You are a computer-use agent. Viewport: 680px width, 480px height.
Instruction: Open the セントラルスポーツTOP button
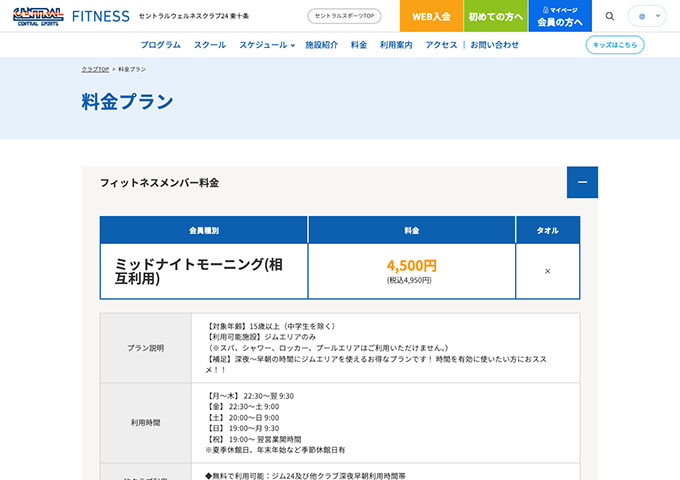pyautogui.click(x=344, y=16)
